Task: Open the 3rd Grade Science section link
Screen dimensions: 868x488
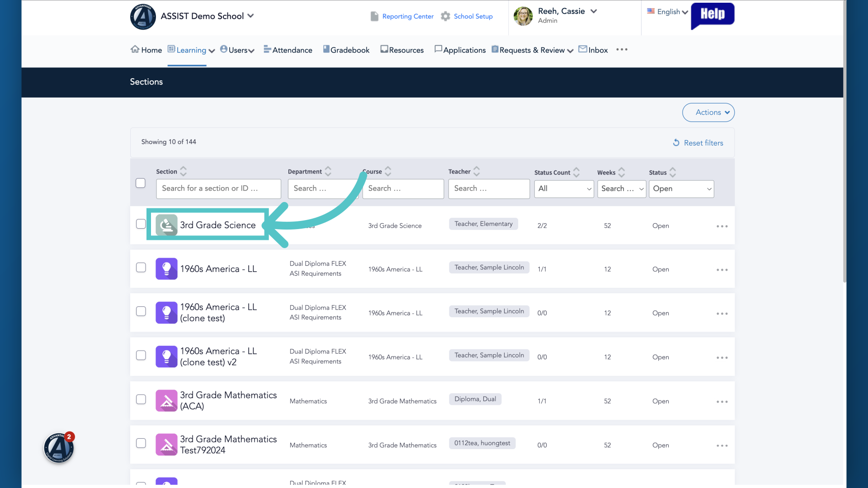Action: pos(218,225)
